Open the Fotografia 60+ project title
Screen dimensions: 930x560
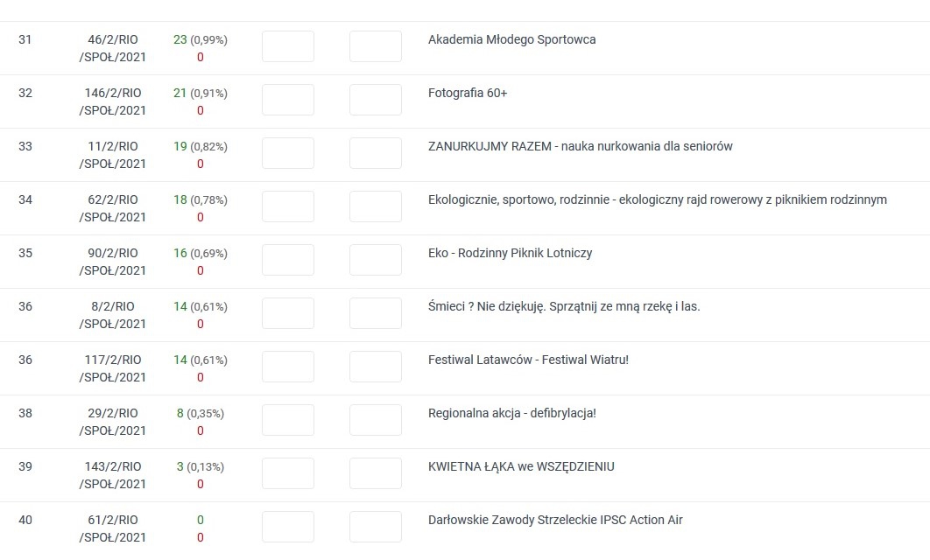(468, 93)
